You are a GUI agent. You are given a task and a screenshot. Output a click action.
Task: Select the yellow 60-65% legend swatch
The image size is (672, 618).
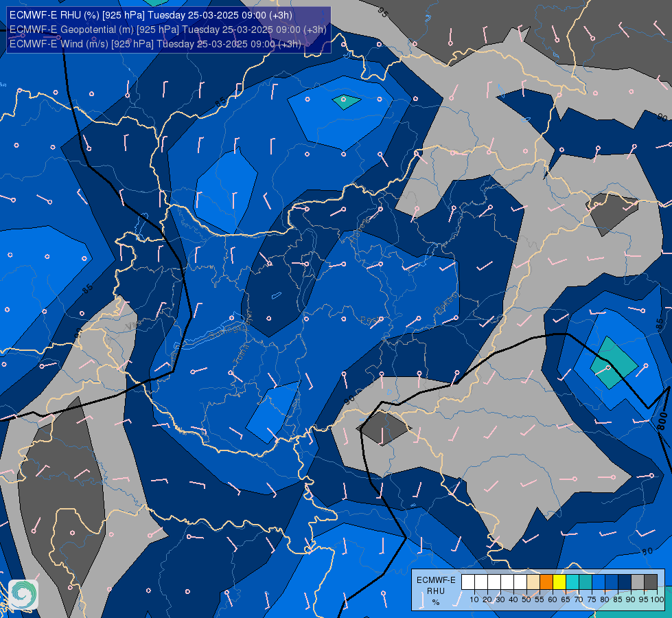click(x=559, y=582)
